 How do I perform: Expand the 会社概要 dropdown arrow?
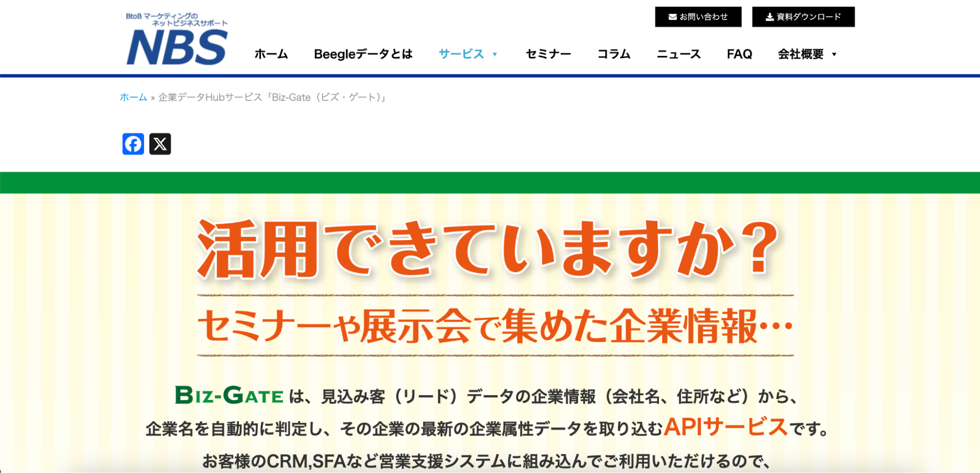[x=834, y=54]
